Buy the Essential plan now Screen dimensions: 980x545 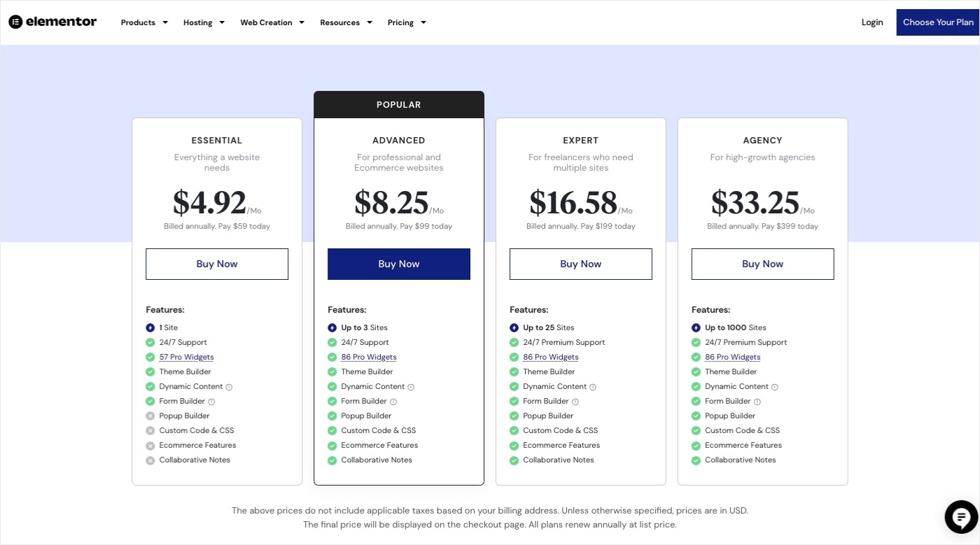[x=217, y=264]
